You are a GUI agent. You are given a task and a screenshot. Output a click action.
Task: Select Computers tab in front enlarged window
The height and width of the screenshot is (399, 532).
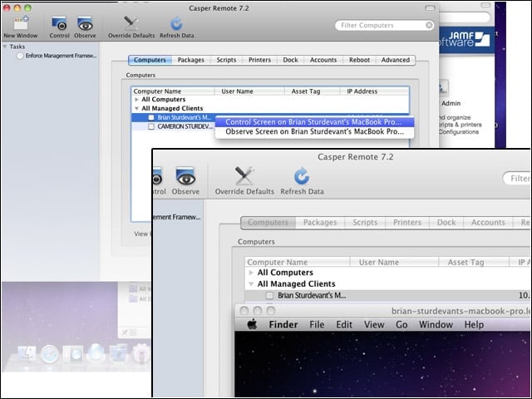(x=268, y=223)
